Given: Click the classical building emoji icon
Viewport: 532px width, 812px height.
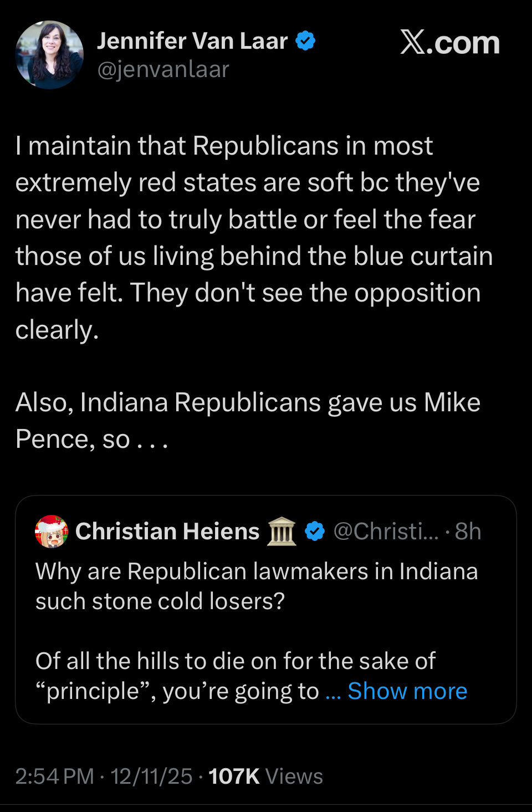Looking at the screenshot, I should pos(282,532).
